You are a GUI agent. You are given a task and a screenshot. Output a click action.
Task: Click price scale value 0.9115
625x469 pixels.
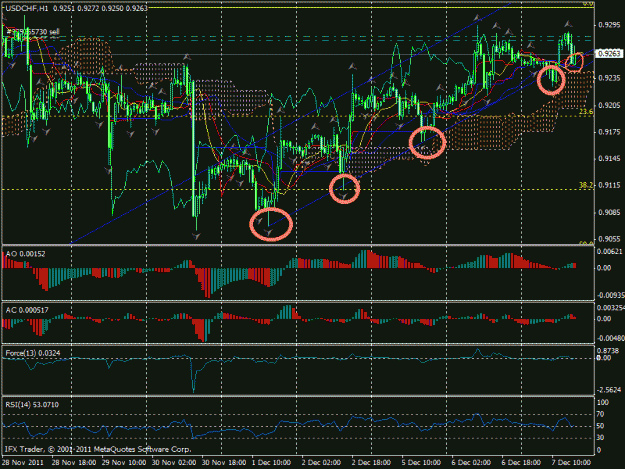(x=609, y=186)
